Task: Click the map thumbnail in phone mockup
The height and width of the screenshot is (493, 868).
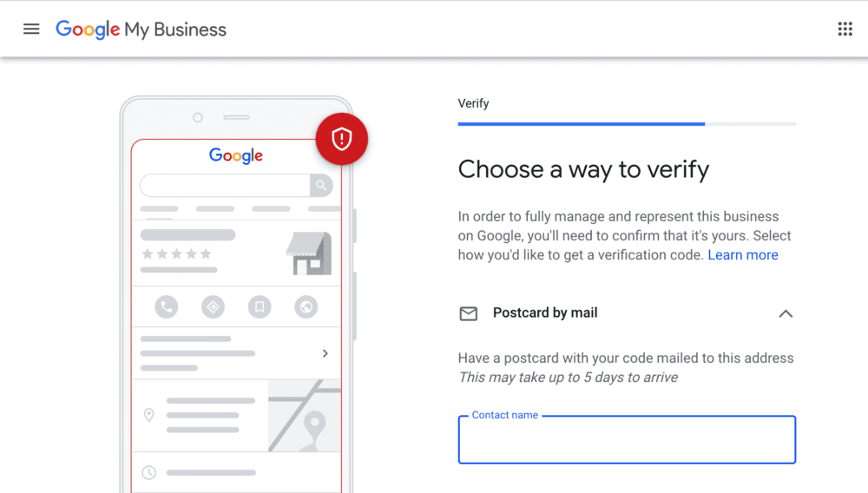Action: click(x=305, y=415)
